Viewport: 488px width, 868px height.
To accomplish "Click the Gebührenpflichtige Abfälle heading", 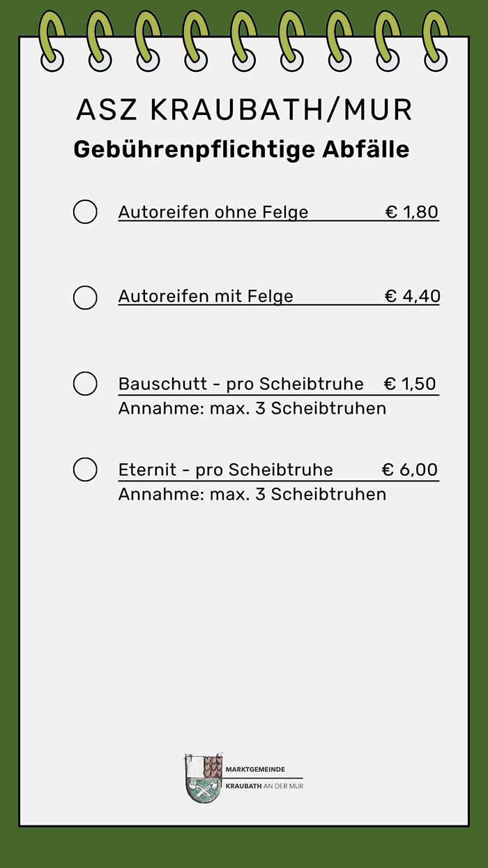I will 241,150.
